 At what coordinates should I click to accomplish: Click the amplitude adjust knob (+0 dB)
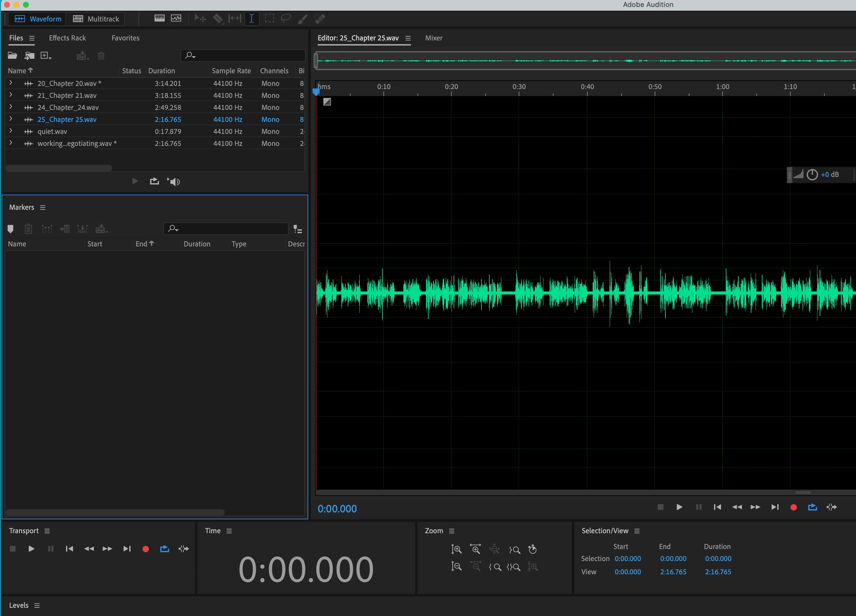pos(812,175)
